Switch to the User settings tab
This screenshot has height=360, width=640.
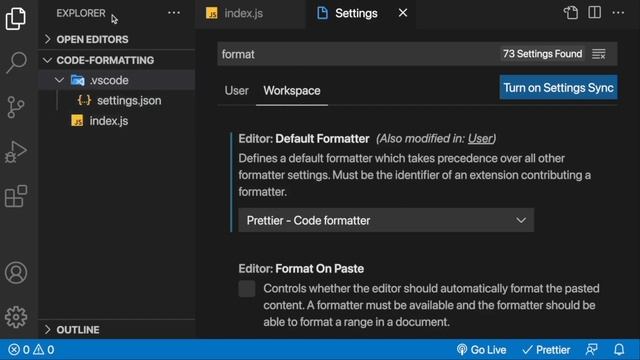(236, 91)
